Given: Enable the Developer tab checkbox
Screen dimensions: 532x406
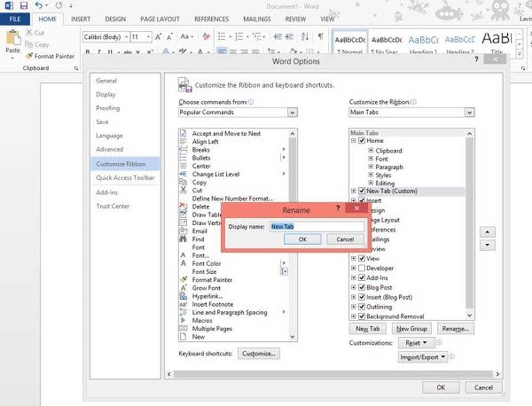Looking at the screenshot, I should (362, 268).
